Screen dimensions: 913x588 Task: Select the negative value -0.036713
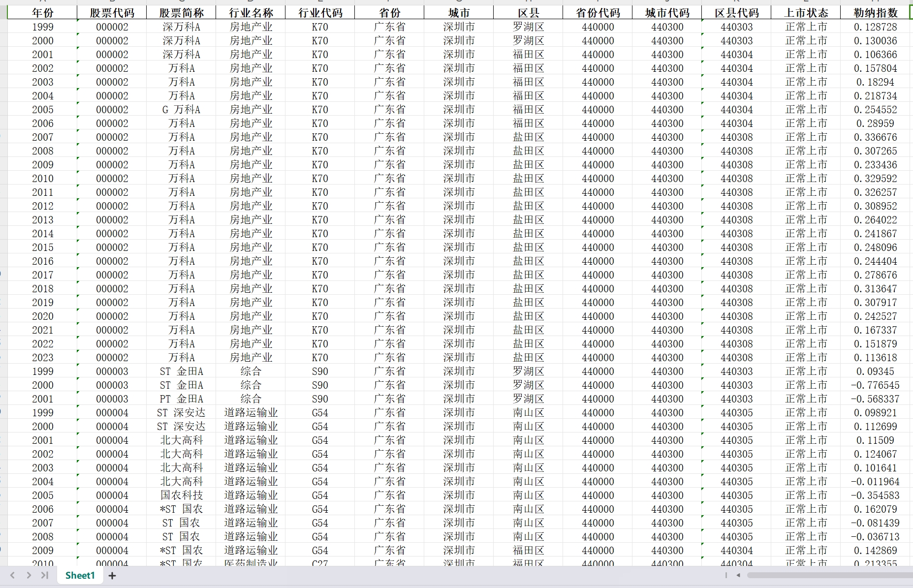point(875,537)
